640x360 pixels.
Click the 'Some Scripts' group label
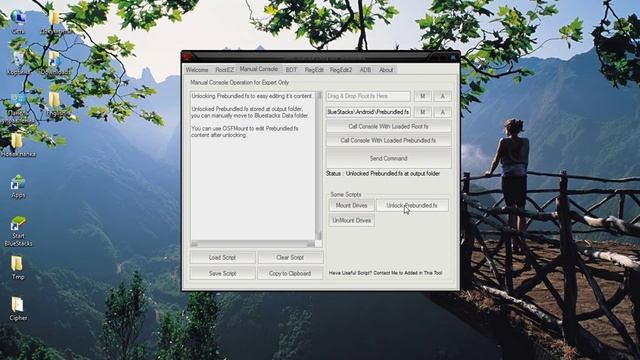click(346, 195)
